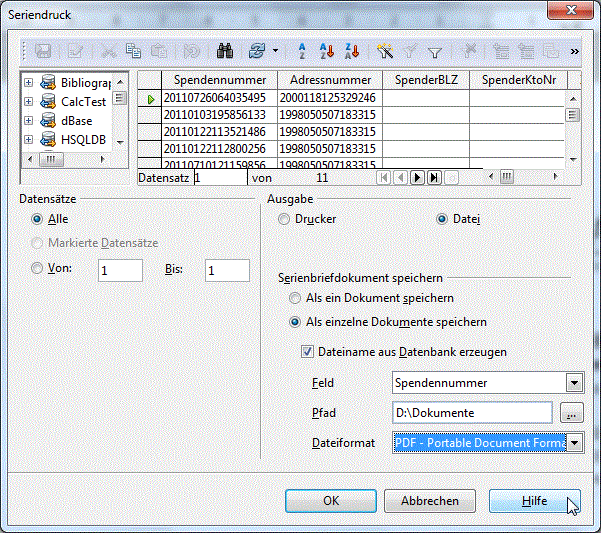Image resolution: width=601 pixels, height=533 pixels.
Task: Expand the dBase database tree node
Action: click(28, 121)
